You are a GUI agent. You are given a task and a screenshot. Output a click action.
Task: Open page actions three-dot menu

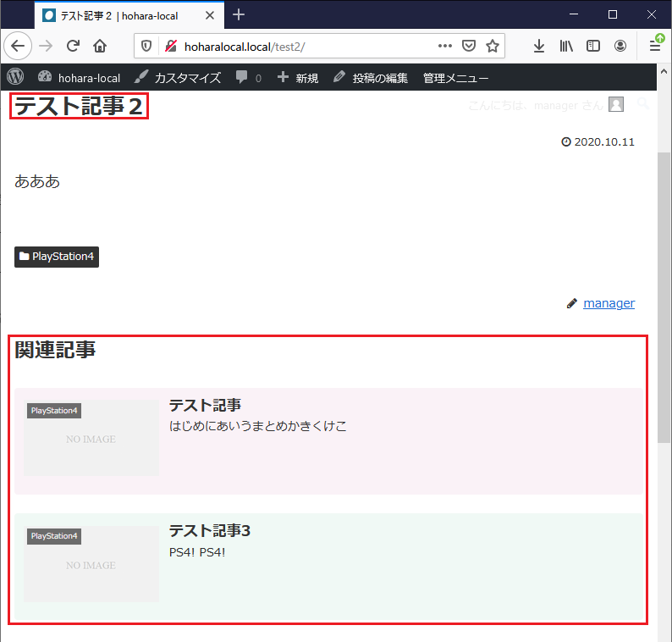(x=444, y=46)
